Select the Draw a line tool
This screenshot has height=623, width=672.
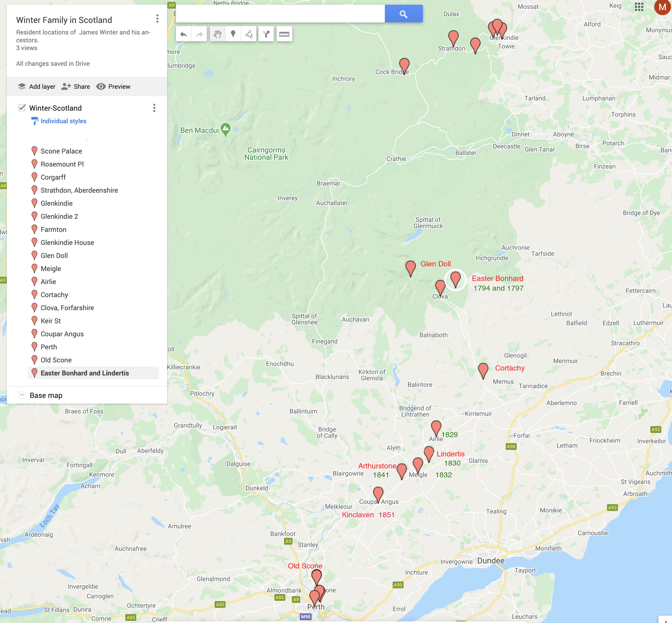[x=249, y=34]
